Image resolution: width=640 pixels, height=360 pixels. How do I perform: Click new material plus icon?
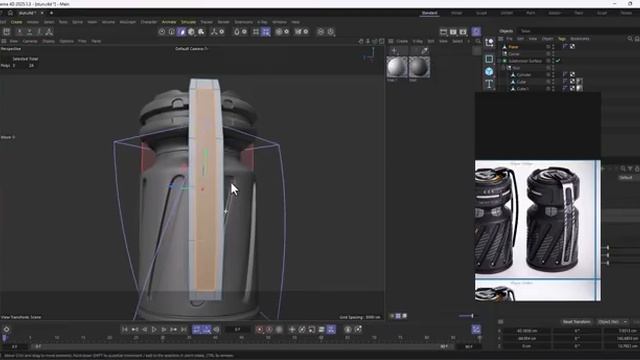[x=395, y=51]
